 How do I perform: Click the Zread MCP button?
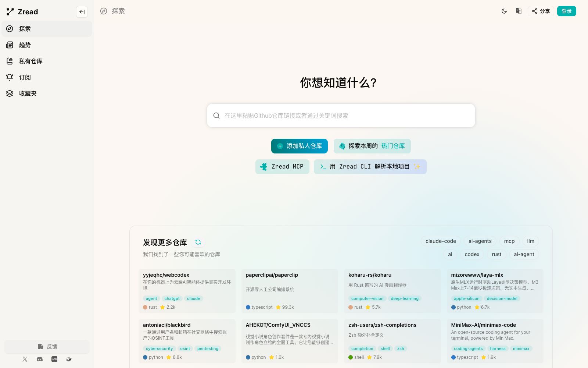click(x=282, y=167)
